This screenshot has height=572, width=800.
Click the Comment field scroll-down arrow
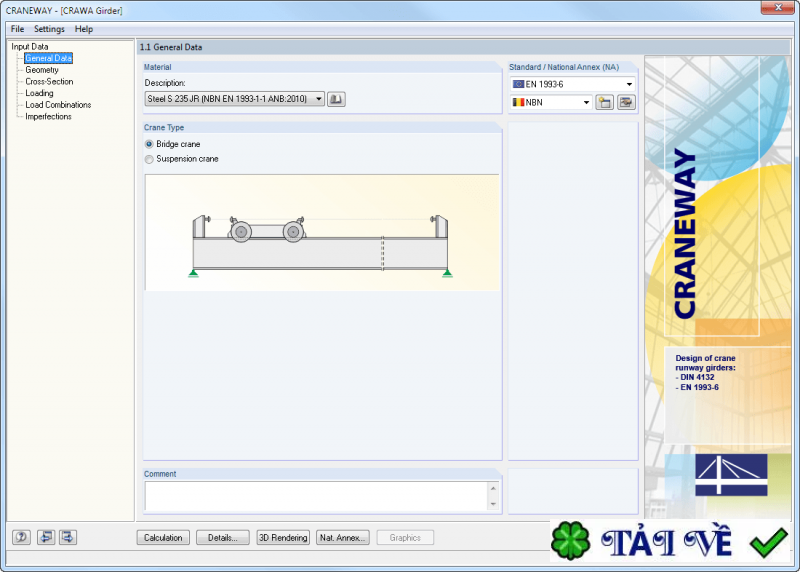tap(493, 504)
